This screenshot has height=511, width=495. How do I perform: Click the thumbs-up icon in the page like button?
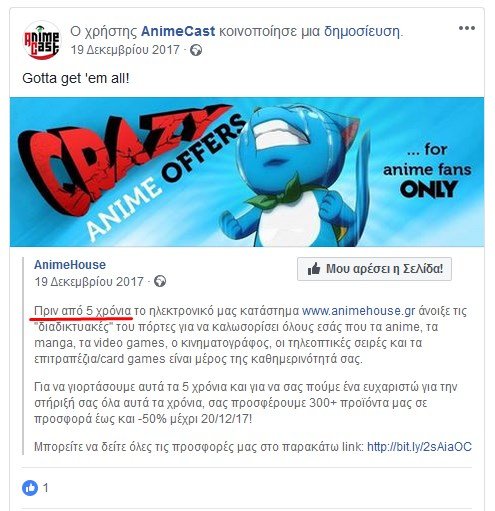pos(314,269)
